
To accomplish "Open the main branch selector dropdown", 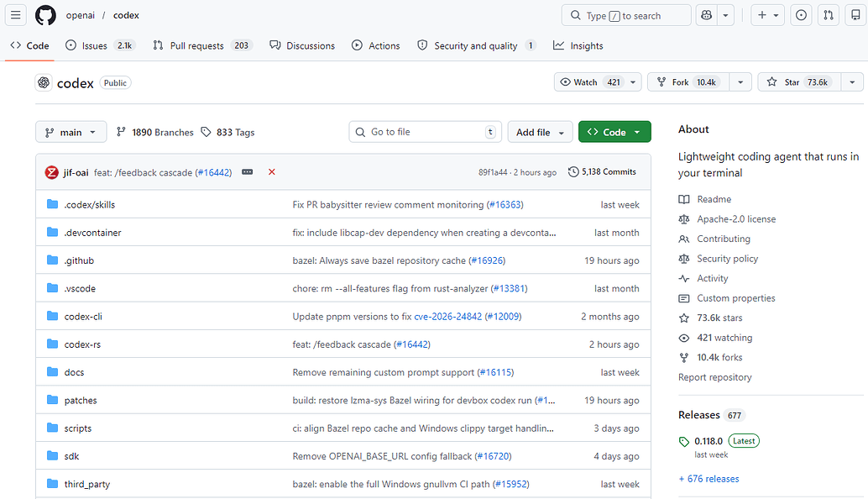I will click(71, 133).
